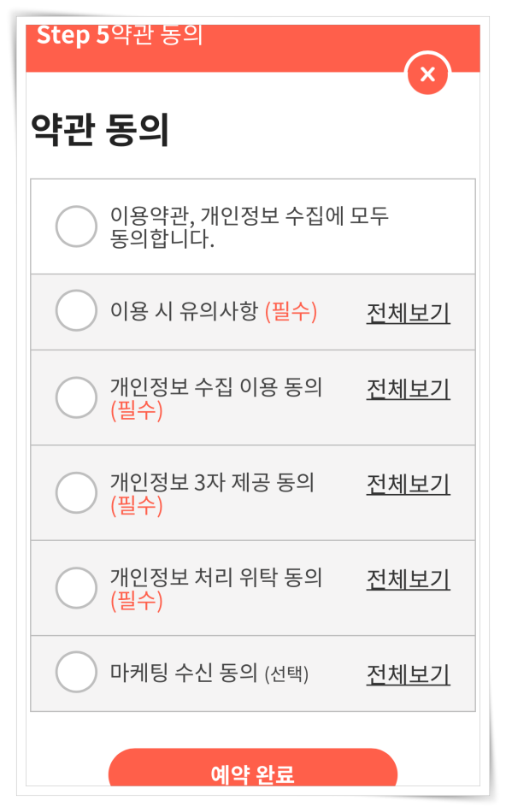Viewport: 506px width, 812px height.
Task: Click the 개인정보 처리 위탁 동의 label
Action: (x=216, y=578)
